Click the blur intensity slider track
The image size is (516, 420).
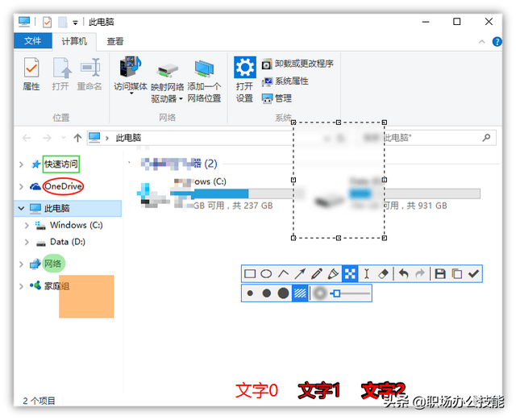[355, 293]
